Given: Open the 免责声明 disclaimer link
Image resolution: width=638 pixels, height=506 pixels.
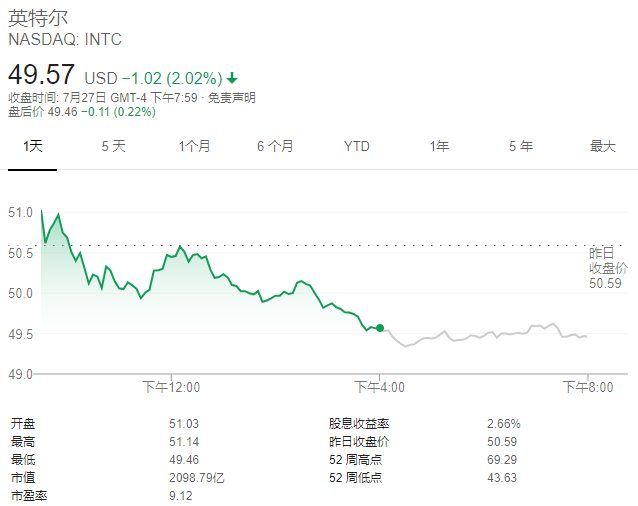Looking at the screenshot, I should [231, 97].
